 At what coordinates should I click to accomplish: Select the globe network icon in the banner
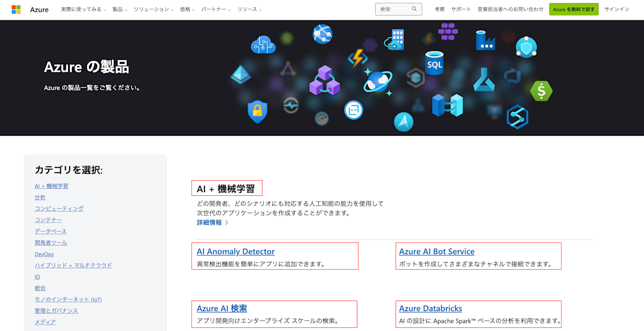point(322,34)
